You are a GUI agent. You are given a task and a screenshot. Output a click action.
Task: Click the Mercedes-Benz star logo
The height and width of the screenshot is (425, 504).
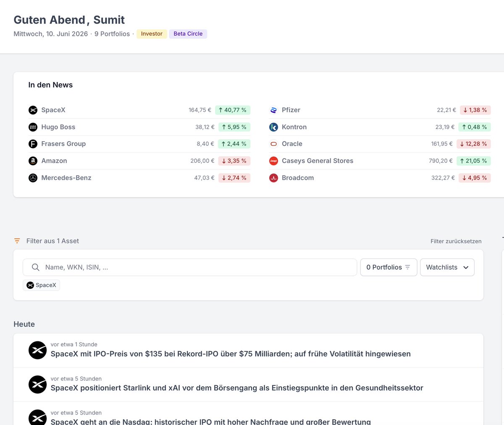pyautogui.click(x=33, y=178)
